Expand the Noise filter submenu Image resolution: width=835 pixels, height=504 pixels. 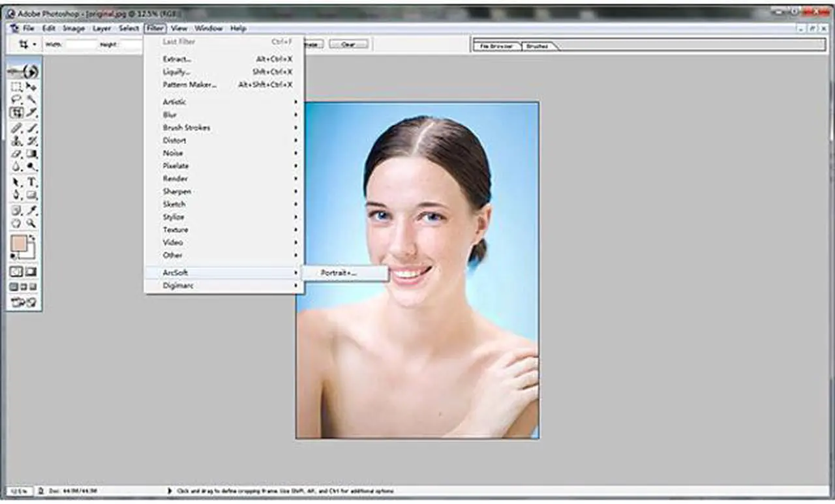(224, 153)
